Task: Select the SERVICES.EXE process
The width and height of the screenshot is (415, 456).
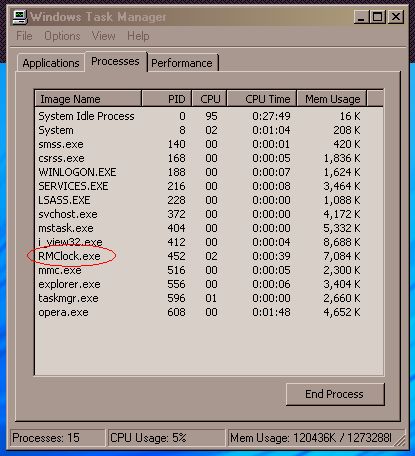Action: coord(209,186)
